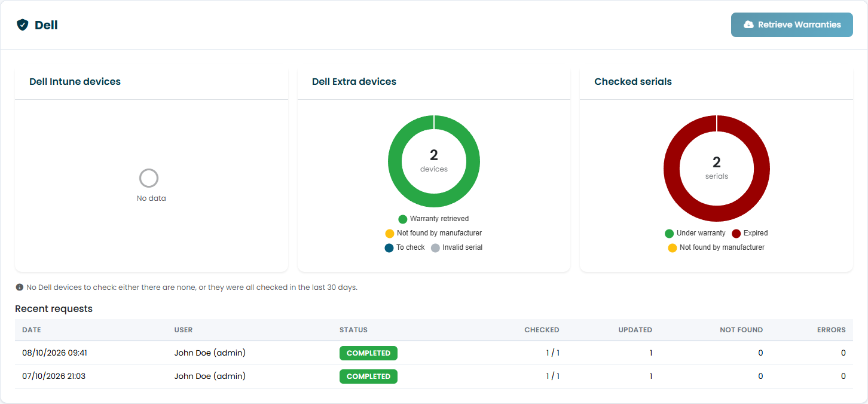This screenshot has width=868, height=404.
Task: Click the COMPLETED badge in the 08/10/2026 row
Action: pyautogui.click(x=368, y=353)
